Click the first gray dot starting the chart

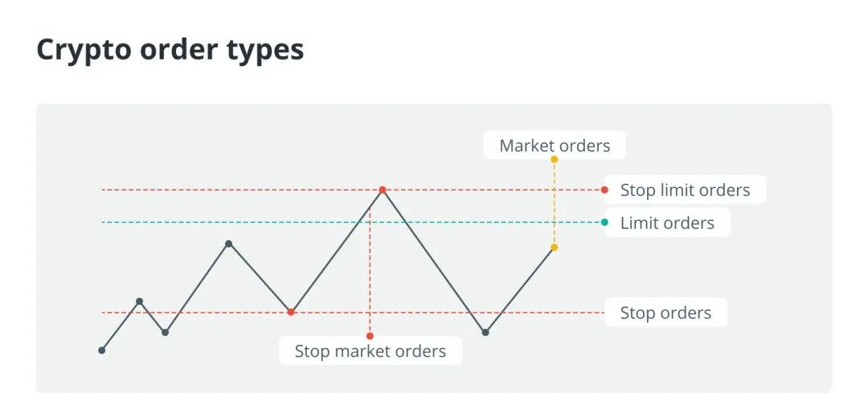point(102,350)
